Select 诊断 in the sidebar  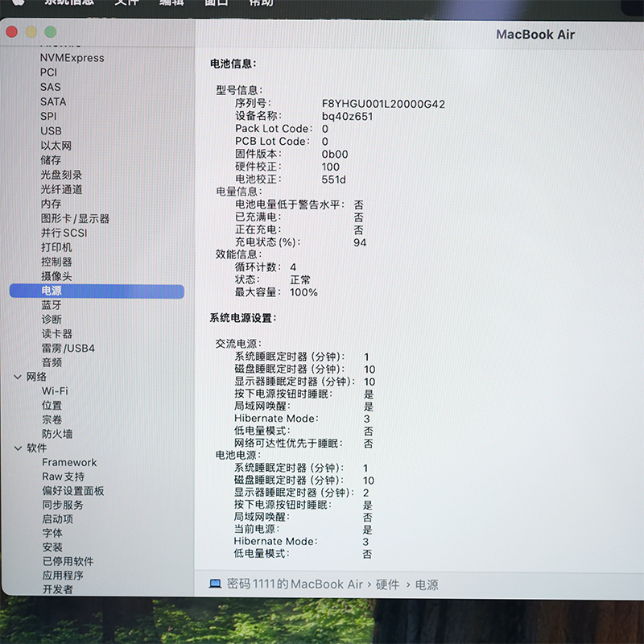click(x=52, y=319)
